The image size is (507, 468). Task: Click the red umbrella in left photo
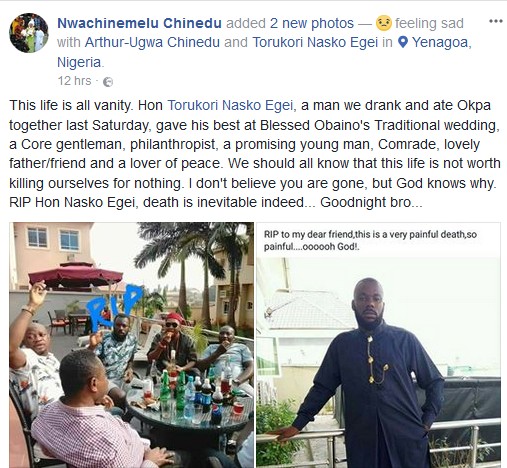click(76, 275)
